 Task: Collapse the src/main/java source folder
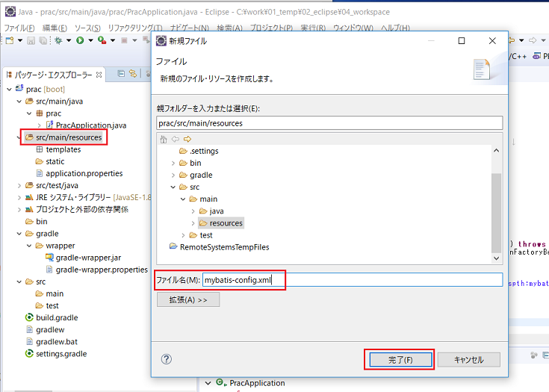19,102
